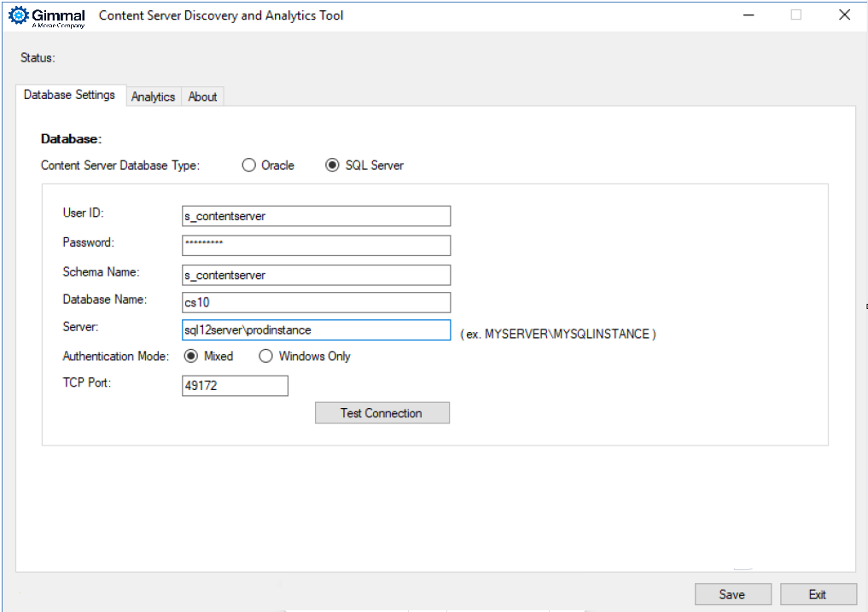868x612 pixels.
Task: Focus the TCP Port field
Action: (235, 386)
